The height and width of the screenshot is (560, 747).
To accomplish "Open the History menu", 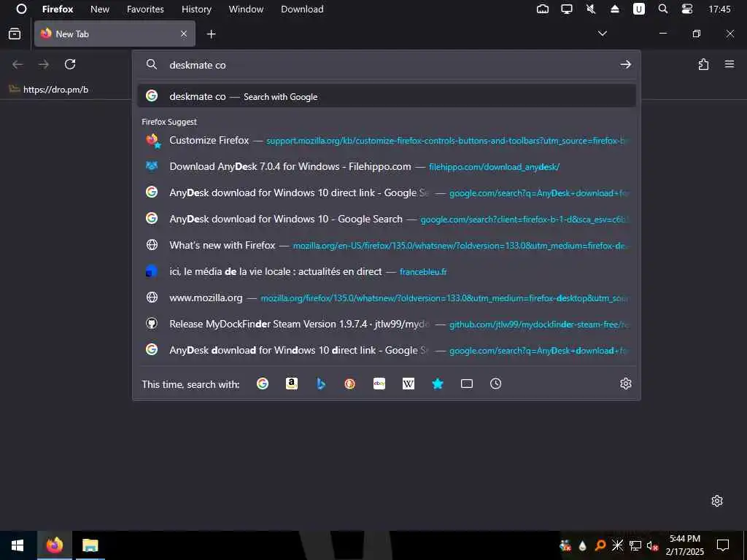I will tap(196, 9).
